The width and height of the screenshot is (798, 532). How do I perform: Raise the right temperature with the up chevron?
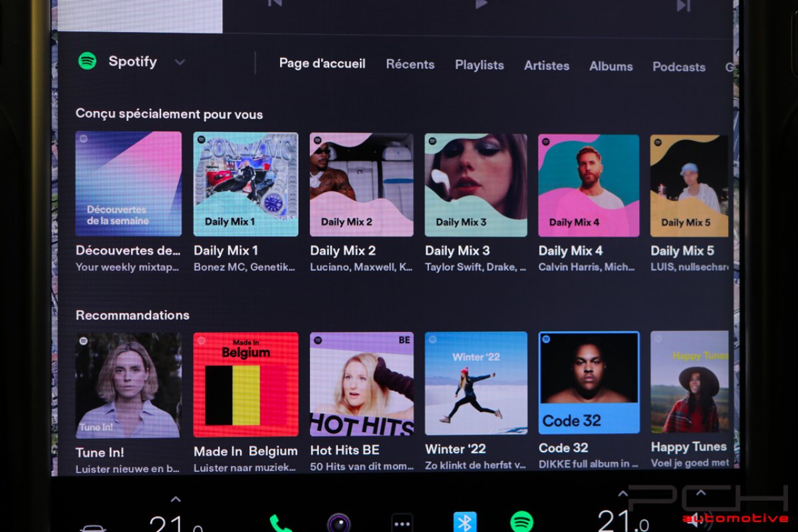click(x=623, y=494)
